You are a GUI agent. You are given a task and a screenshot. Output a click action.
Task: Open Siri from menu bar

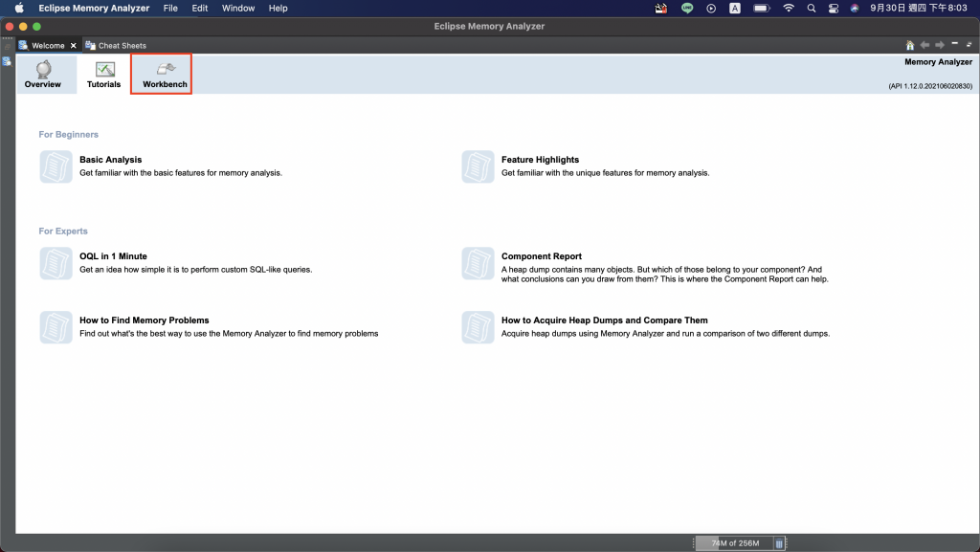pos(855,8)
